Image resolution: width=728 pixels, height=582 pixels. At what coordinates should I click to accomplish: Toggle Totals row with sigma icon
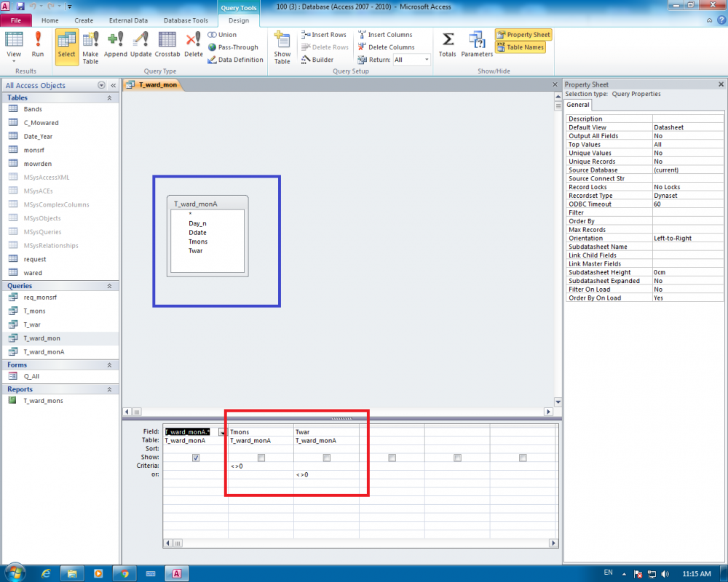447,45
